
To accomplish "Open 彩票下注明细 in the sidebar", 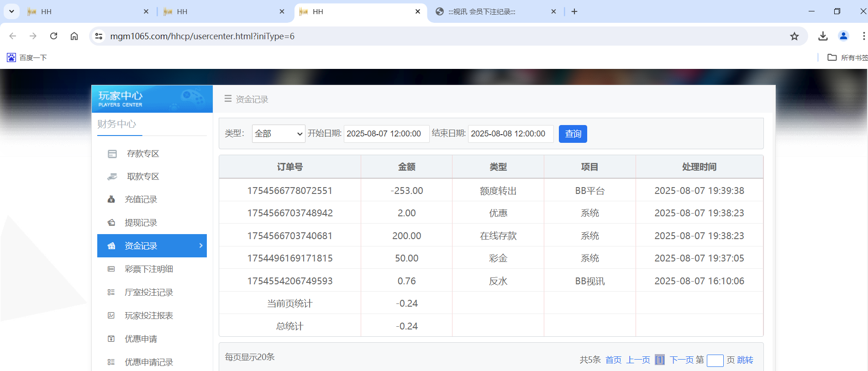I will coord(148,269).
